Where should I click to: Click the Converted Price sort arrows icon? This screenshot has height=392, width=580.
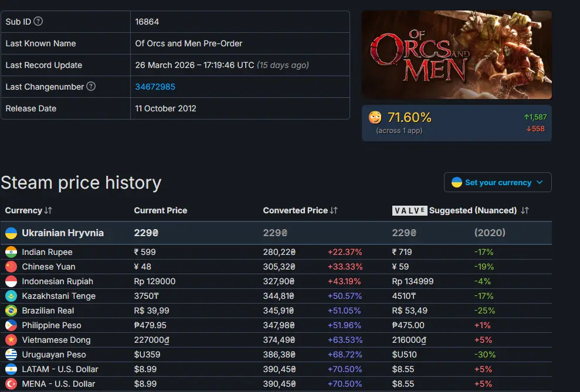click(x=334, y=210)
